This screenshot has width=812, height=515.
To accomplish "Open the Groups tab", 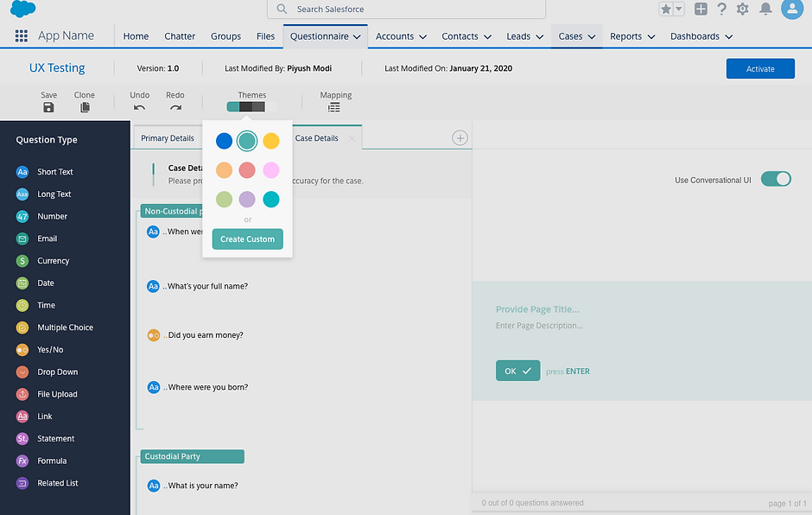I will [x=225, y=36].
